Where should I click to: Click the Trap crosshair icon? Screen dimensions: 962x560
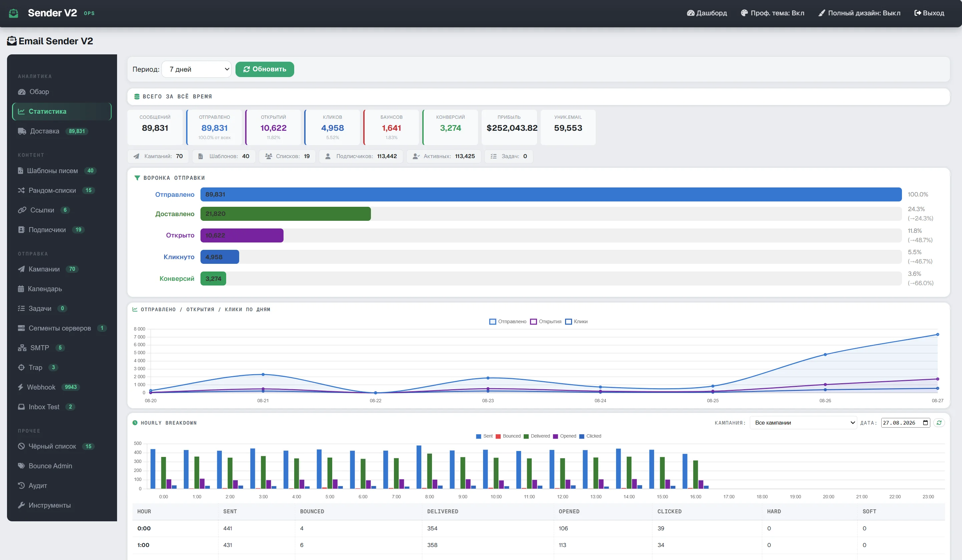[21, 368]
